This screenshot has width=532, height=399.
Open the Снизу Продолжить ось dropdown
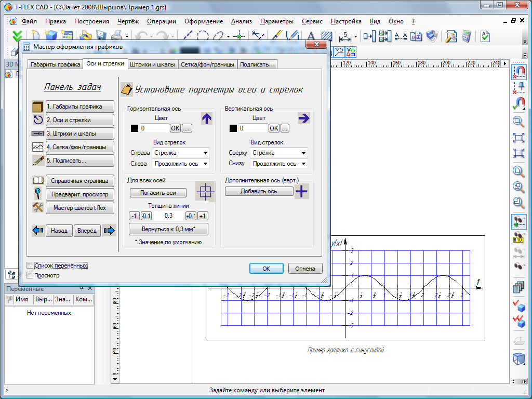[278, 163]
